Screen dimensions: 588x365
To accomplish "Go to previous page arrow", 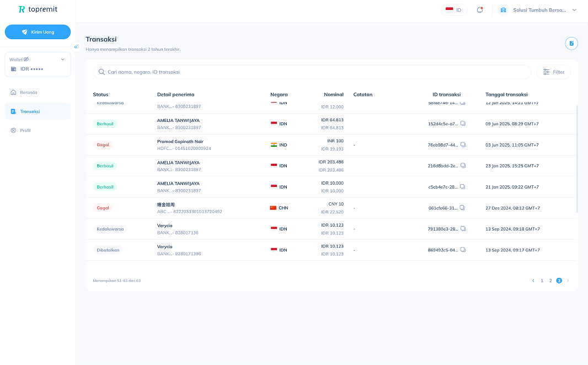I will 533,281.
